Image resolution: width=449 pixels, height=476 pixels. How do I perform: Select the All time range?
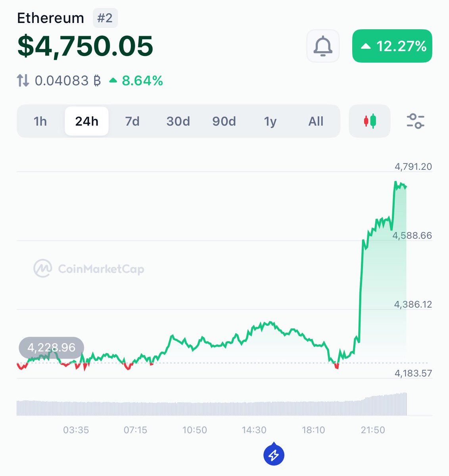pos(316,121)
